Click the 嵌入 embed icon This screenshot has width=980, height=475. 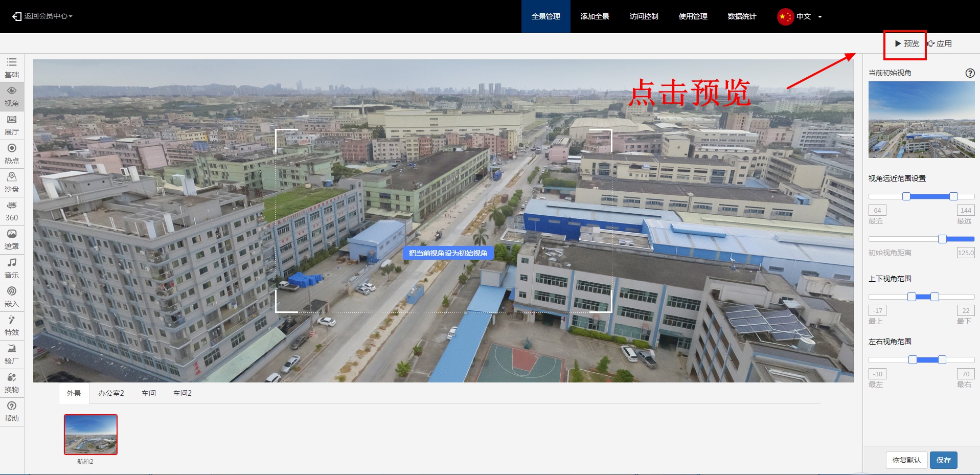tap(12, 297)
